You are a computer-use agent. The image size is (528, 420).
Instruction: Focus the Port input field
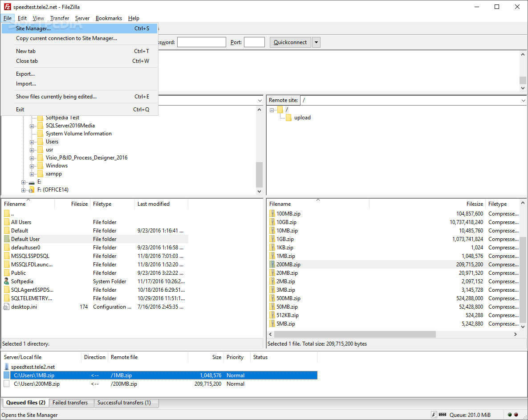click(x=254, y=42)
